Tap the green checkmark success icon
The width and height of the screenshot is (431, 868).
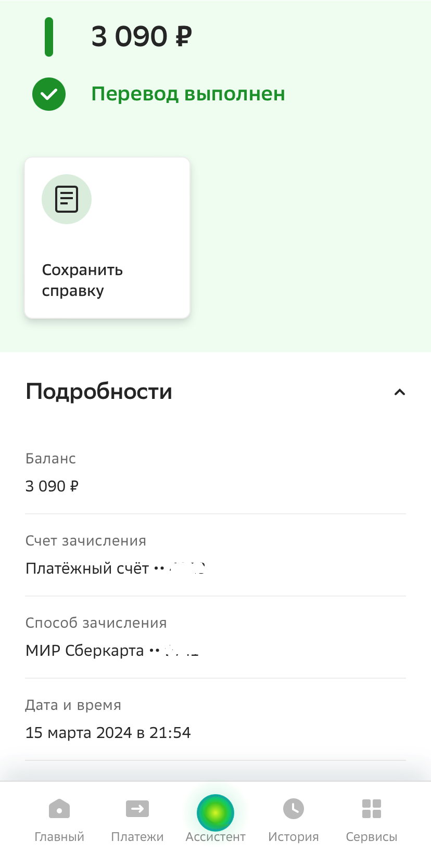tap(49, 94)
